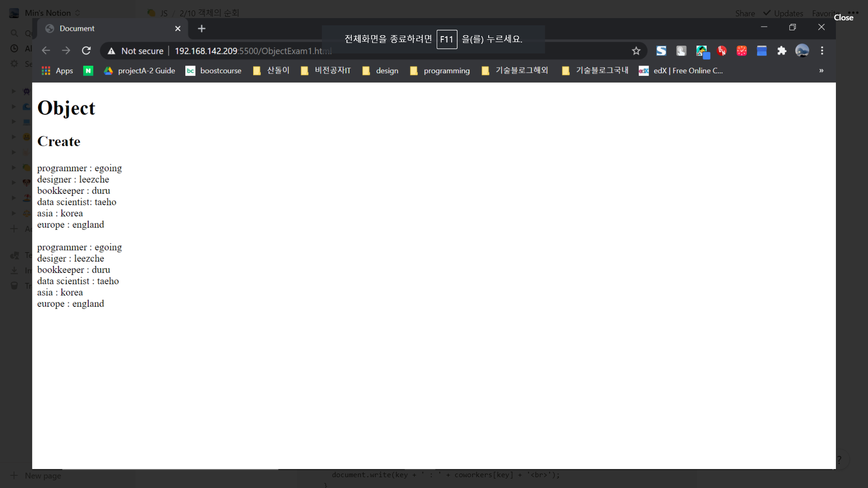Click the red LLN extension icon
The image size is (868, 488).
coord(722,51)
